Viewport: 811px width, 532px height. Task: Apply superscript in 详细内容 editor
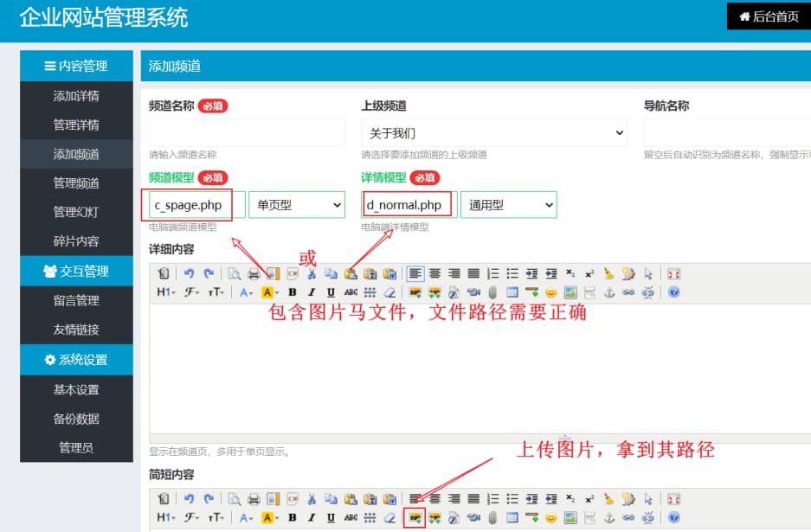pos(589,273)
